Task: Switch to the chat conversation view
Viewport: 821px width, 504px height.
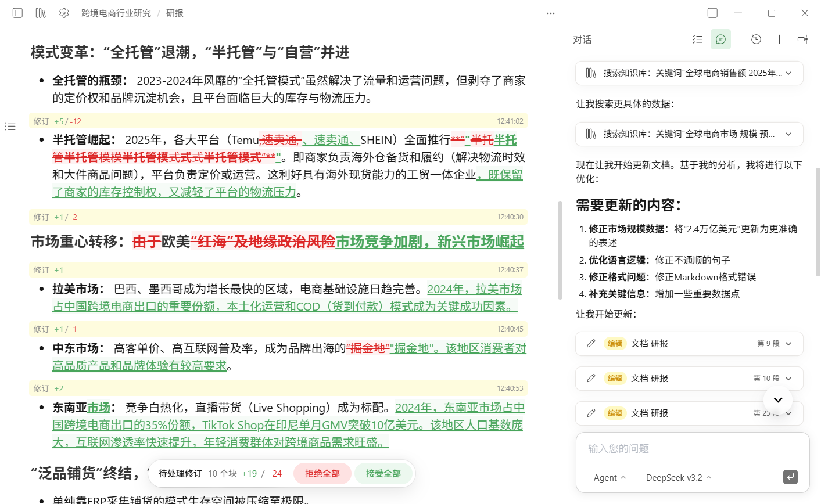Action: (720, 39)
